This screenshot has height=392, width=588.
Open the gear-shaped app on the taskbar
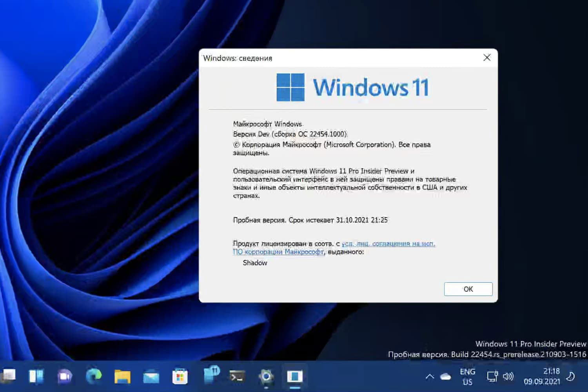pyautogui.click(x=266, y=377)
